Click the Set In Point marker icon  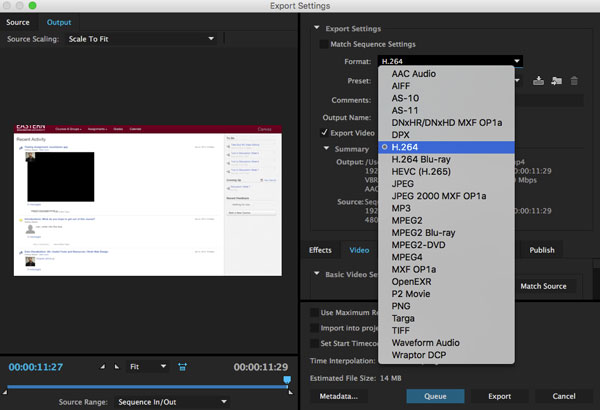[103, 367]
